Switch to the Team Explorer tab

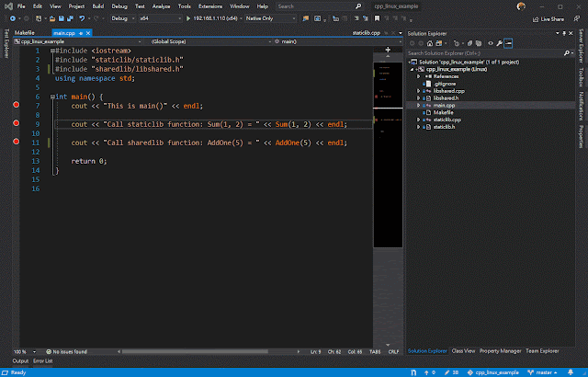tap(542, 350)
